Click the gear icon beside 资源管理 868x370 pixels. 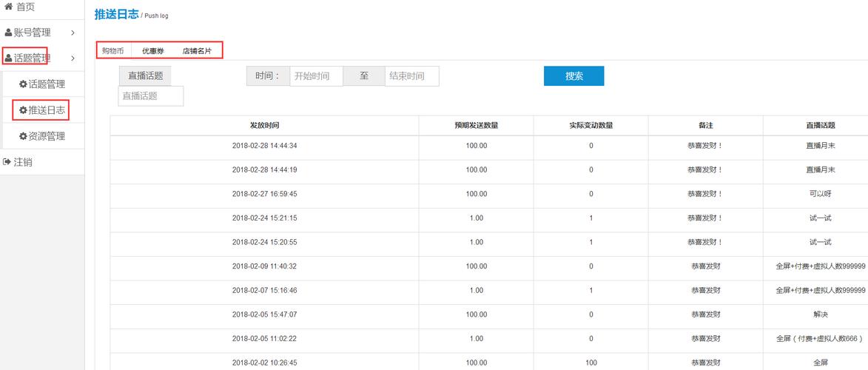(23, 136)
